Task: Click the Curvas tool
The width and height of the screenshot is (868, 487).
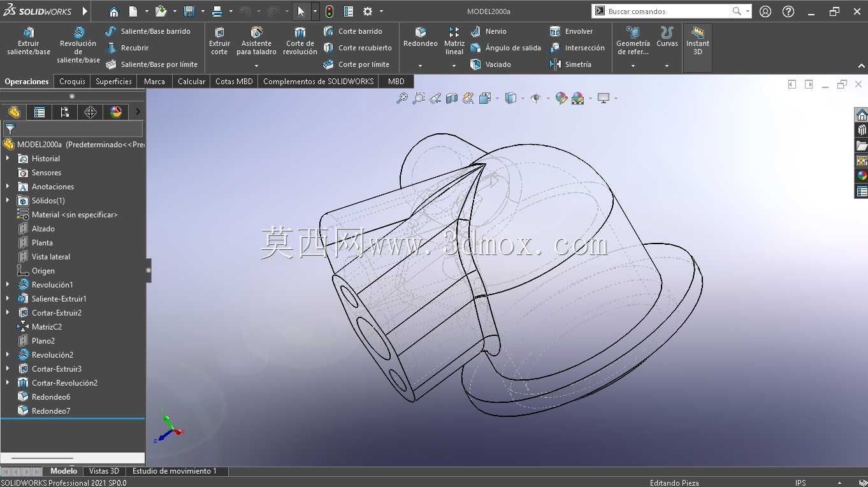Action: (667, 37)
